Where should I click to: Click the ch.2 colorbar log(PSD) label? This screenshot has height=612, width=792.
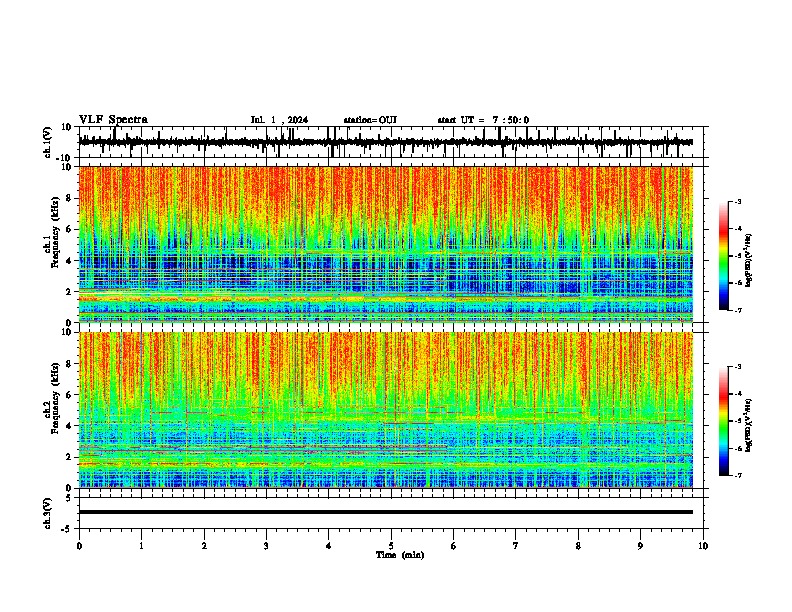coord(748,425)
